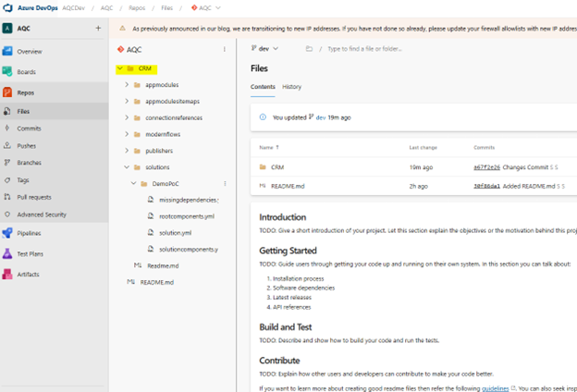Expand the connectionreferences folder

pyautogui.click(x=127, y=117)
